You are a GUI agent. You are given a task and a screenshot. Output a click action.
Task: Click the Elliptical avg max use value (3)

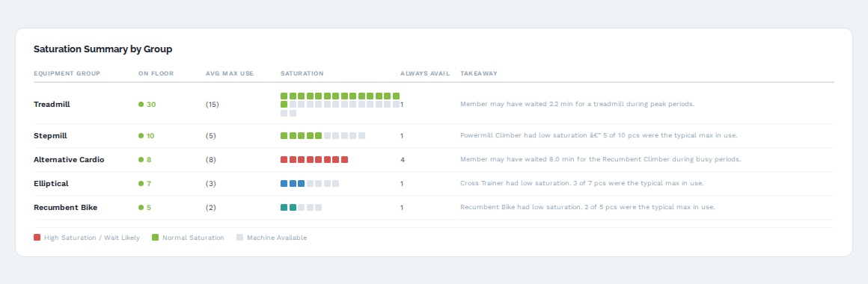211,183
